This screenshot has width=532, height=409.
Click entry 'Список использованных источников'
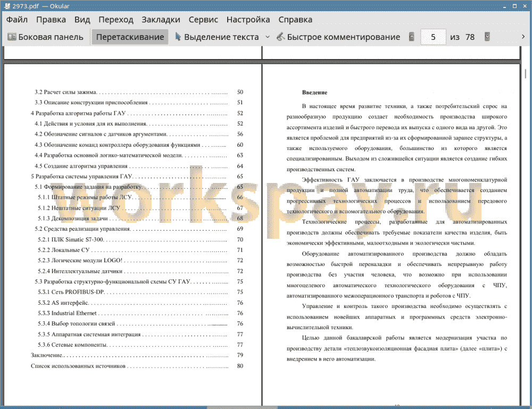(78, 366)
